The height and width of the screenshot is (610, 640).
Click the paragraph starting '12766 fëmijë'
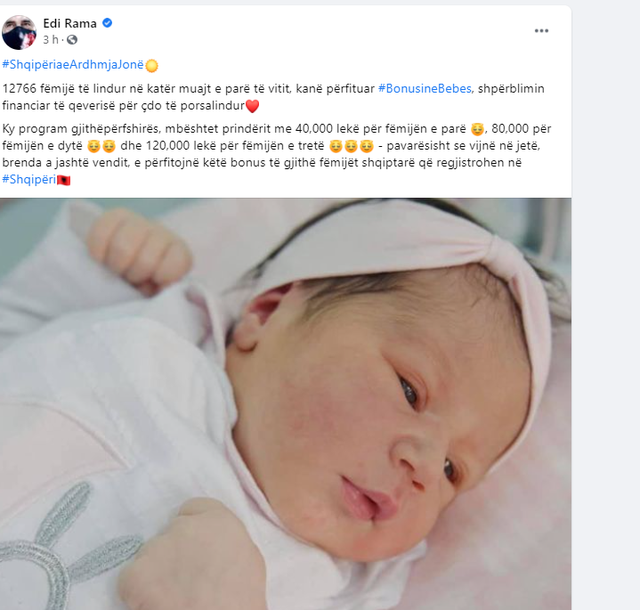pyautogui.click(x=273, y=97)
